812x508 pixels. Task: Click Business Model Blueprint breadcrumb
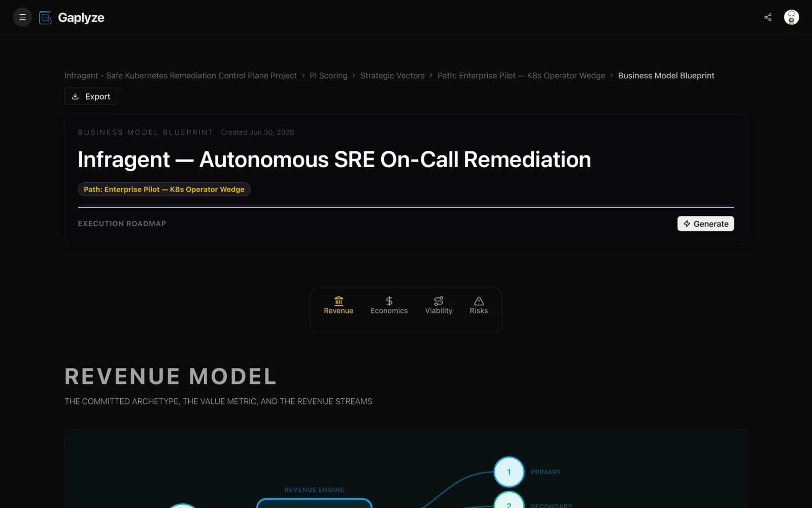(x=666, y=76)
